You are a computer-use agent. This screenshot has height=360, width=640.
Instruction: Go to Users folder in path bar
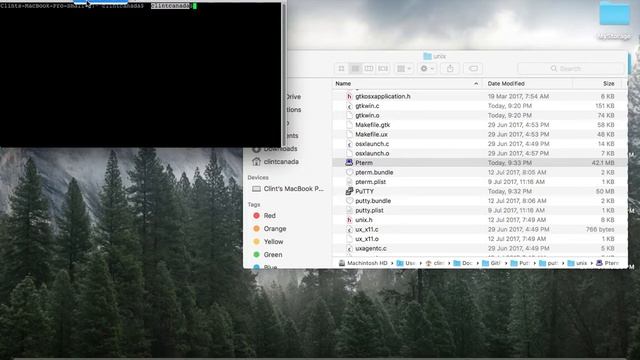click(406, 263)
